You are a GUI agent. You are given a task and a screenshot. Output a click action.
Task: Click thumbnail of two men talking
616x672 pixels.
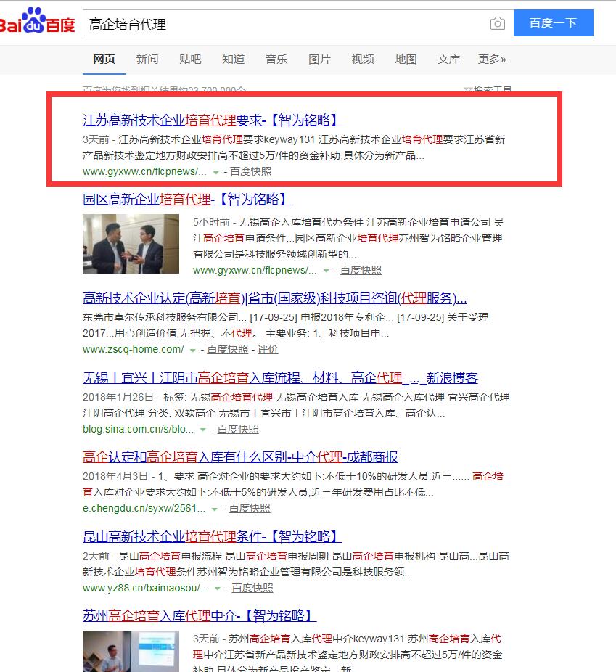(x=131, y=244)
